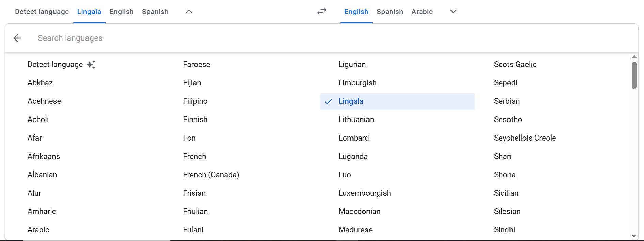The width and height of the screenshot is (644, 241).
Task: Click the scrollbar up arrow
Action: click(634, 57)
